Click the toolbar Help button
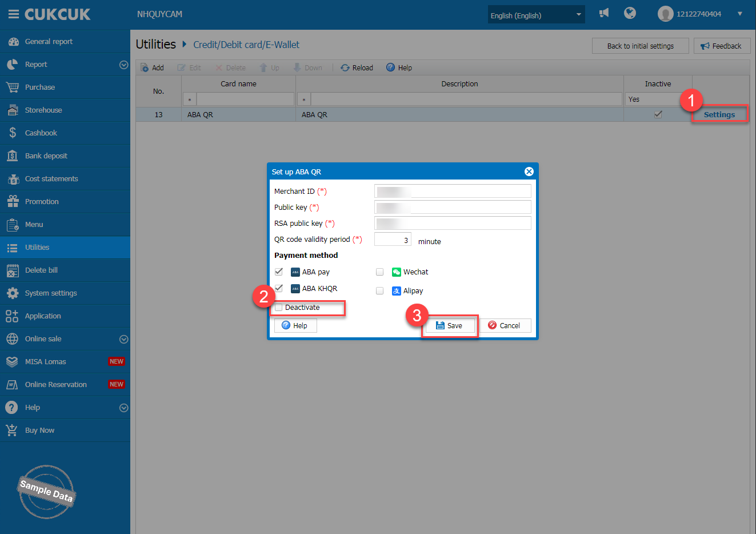 399,67
